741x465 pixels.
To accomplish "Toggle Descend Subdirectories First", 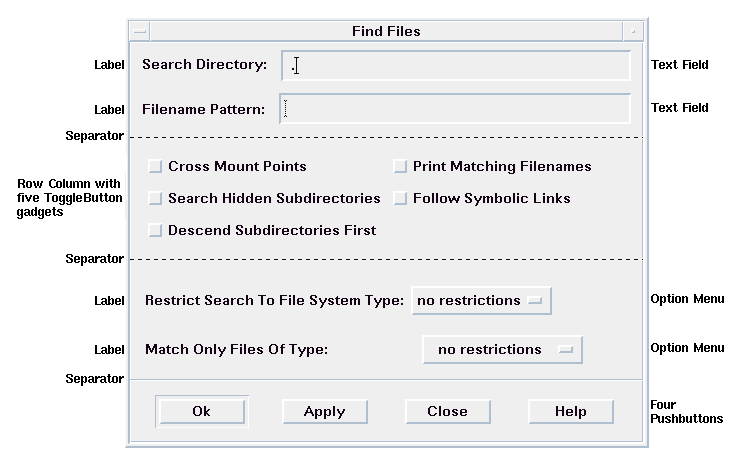I will (x=155, y=230).
